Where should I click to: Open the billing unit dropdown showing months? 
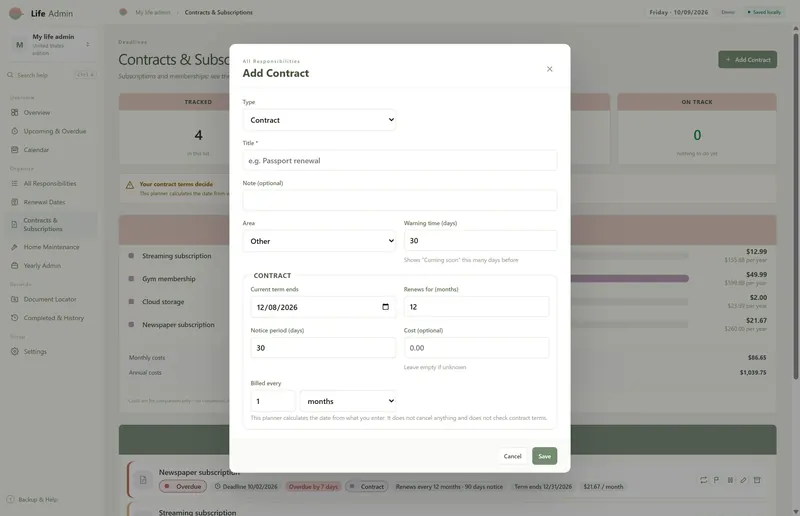[348, 401]
